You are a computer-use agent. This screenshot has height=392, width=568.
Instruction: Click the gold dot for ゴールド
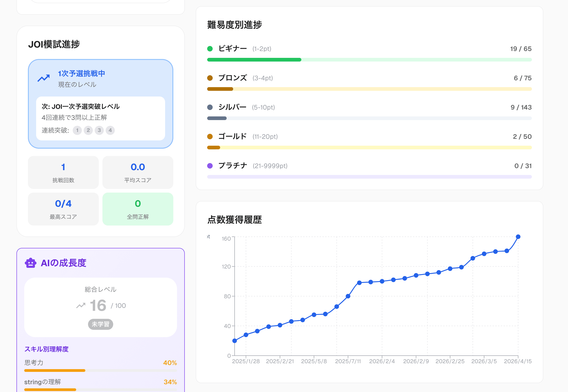point(210,136)
